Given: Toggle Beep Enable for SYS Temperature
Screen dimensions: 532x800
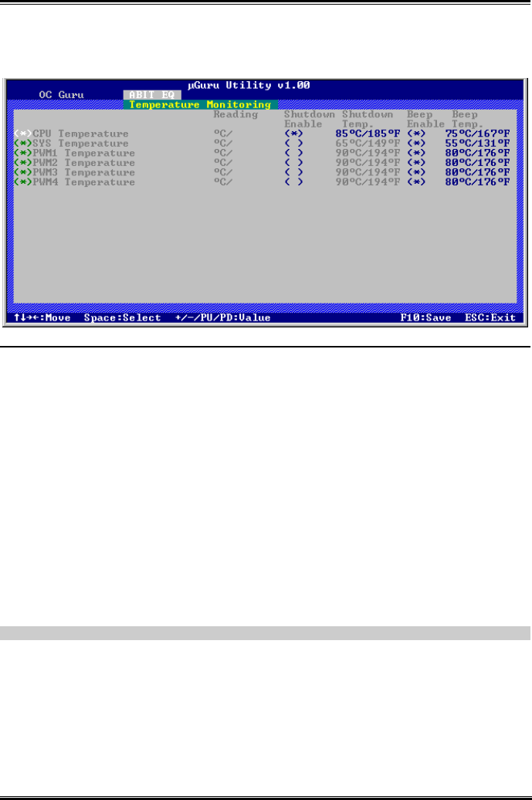Looking at the screenshot, I should [416, 144].
